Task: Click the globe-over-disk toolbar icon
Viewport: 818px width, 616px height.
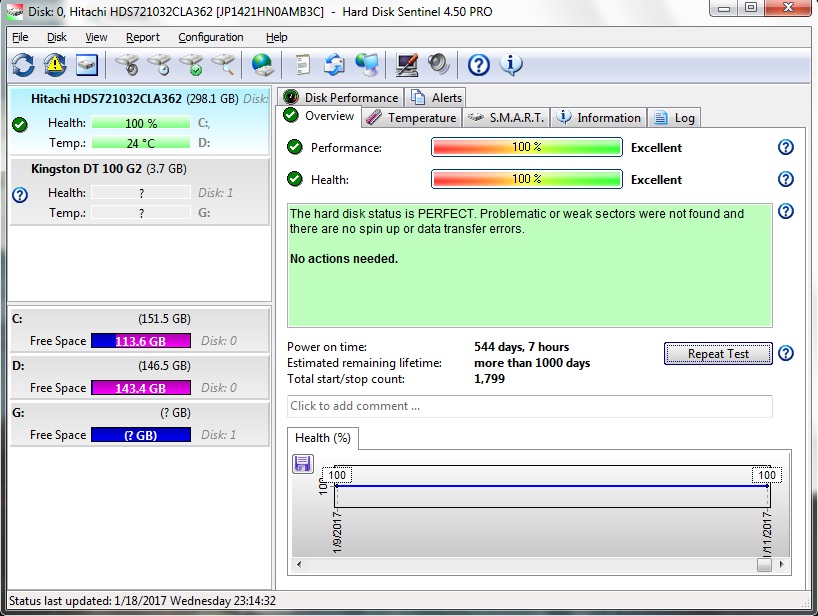Action: pos(262,65)
